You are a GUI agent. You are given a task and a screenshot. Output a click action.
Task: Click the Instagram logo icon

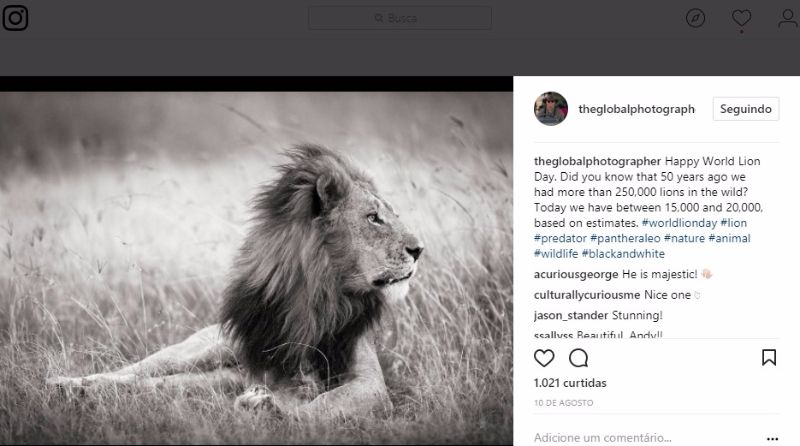pyautogui.click(x=14, y=19)
